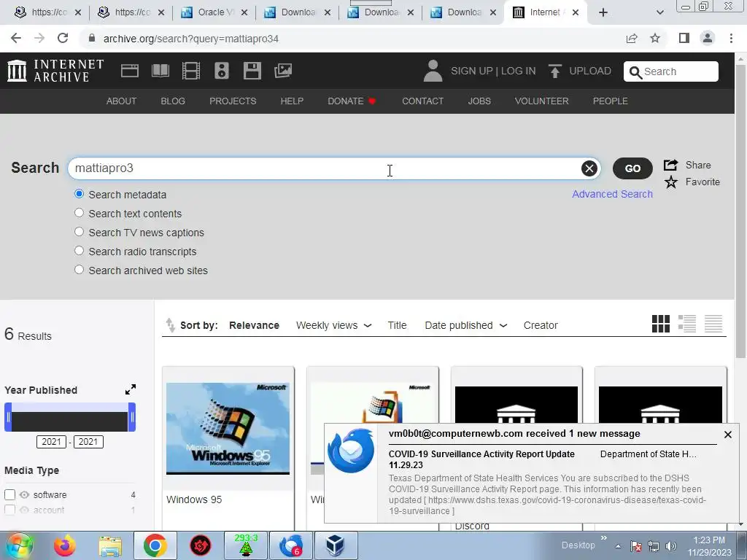Open VirtualBox from the taskbar

[x=336, y=545]
